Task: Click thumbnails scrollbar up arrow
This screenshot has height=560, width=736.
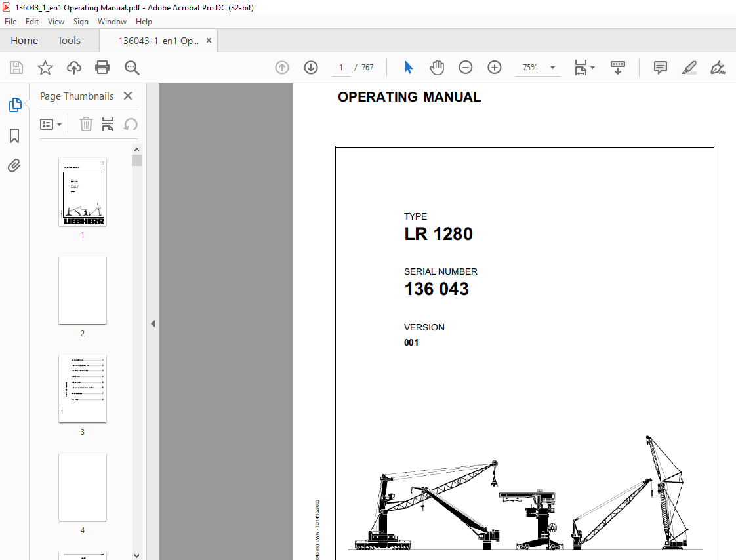Action: click(x=136, y=150)
